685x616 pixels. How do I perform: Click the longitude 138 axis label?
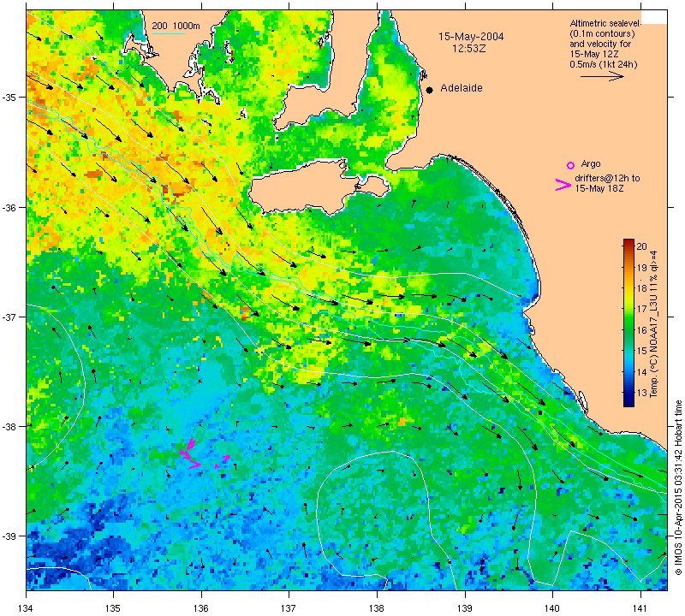coord(377,607)
